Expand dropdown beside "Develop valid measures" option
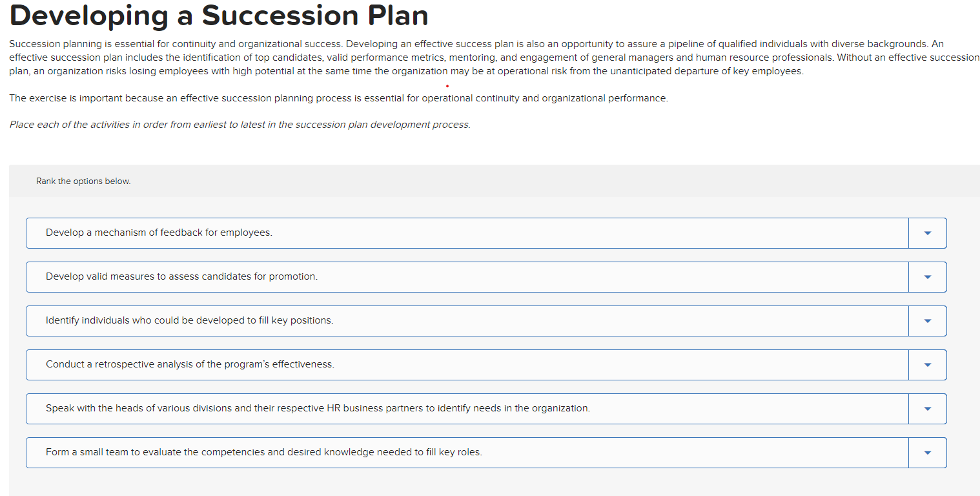Screen dimensions: 980x496 (x=928, y=276)
